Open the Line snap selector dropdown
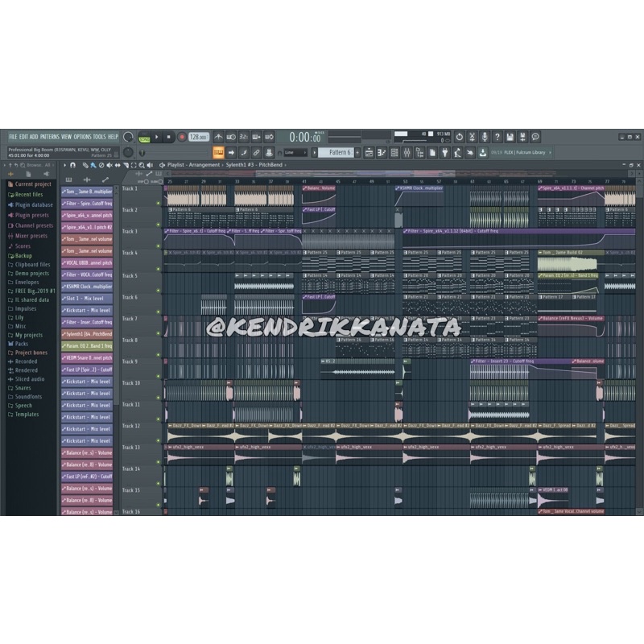Image resolution: width=644 pixels, height=644 pixels. tap(295, 153)
